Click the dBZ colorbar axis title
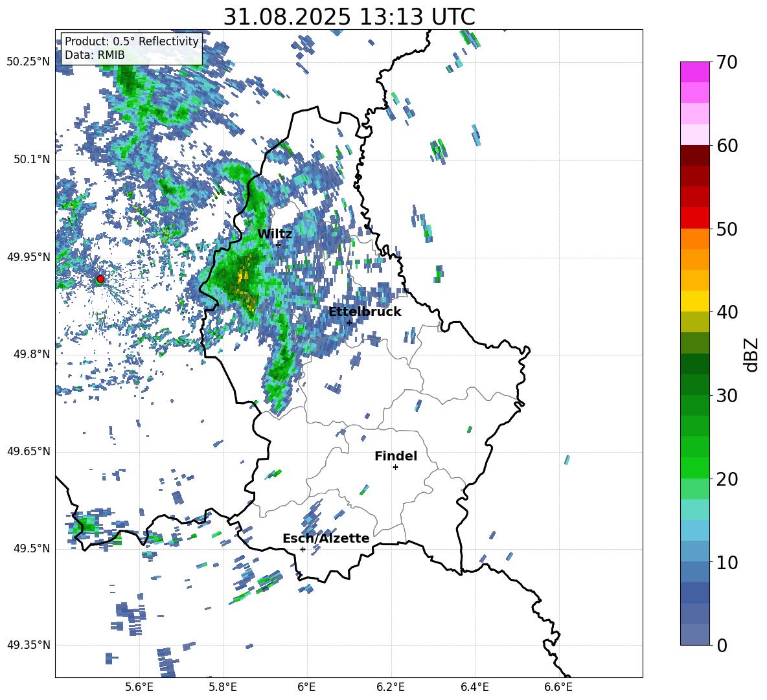 pyautogui.click(x=752, y=354)
